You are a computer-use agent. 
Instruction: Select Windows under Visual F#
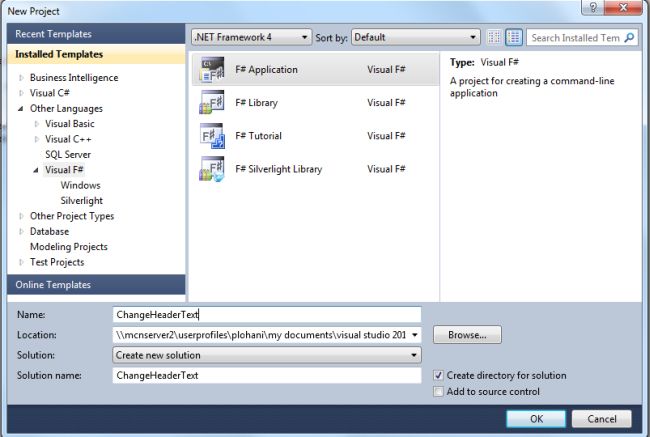point(80,185)
